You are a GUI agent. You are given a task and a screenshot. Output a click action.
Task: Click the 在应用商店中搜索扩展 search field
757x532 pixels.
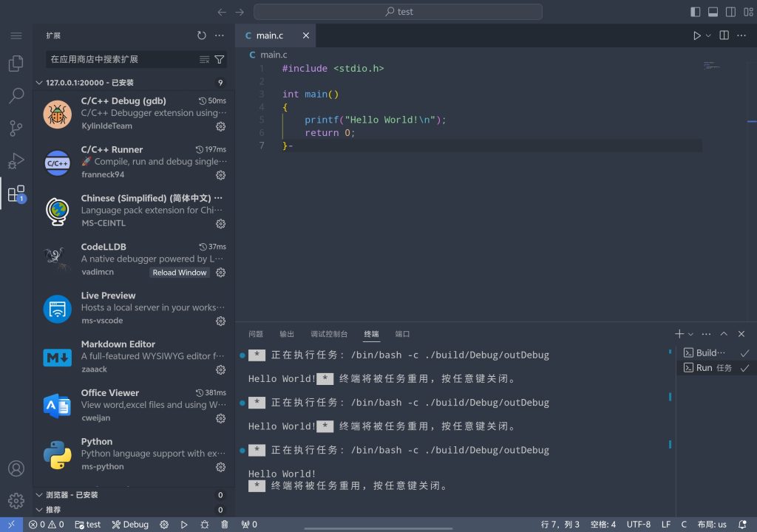(122, 59)
